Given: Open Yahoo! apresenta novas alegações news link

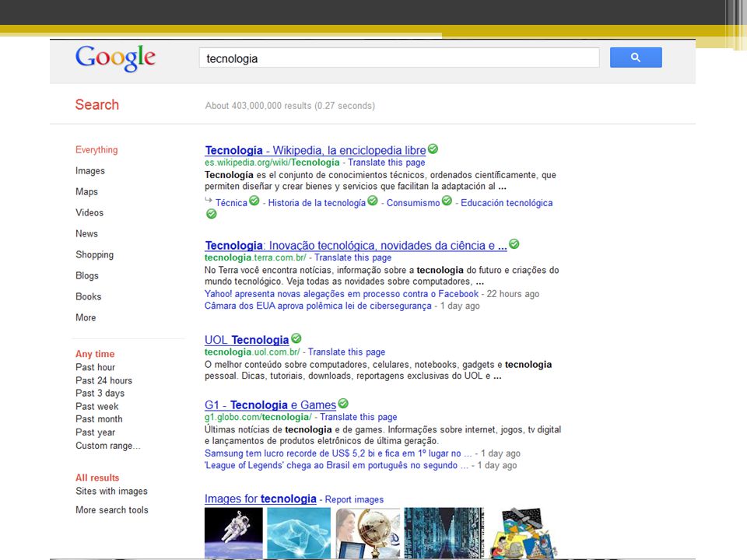Looking at the screenshot, I should 342,294.
